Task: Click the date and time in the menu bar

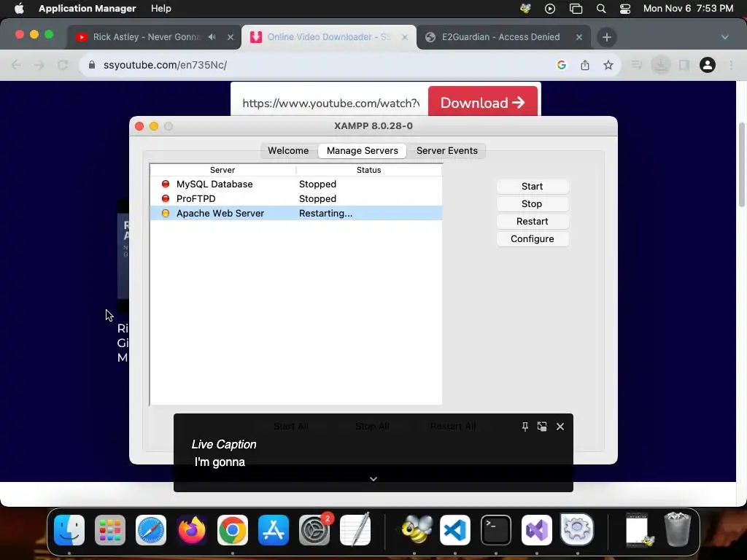Action: click(x=688, y=9)
